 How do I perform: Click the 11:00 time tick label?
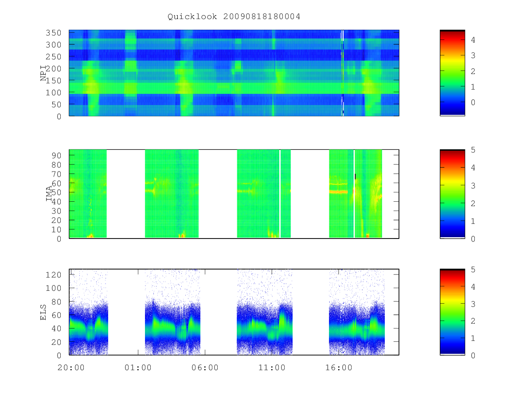[272, 368]
